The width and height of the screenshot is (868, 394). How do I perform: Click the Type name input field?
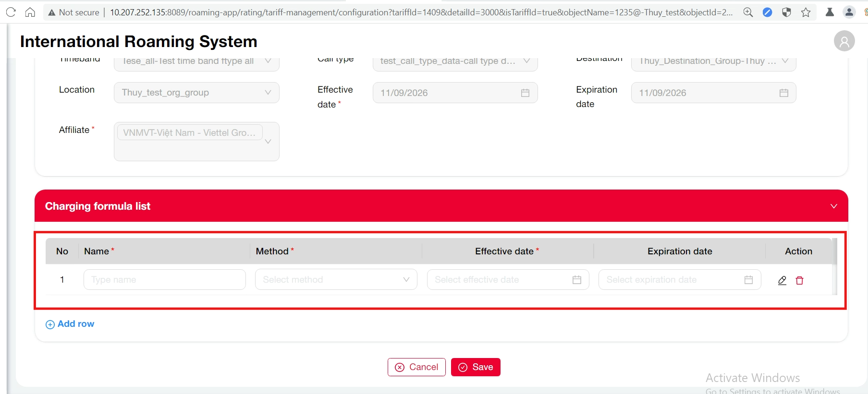(x=164, y=280)
